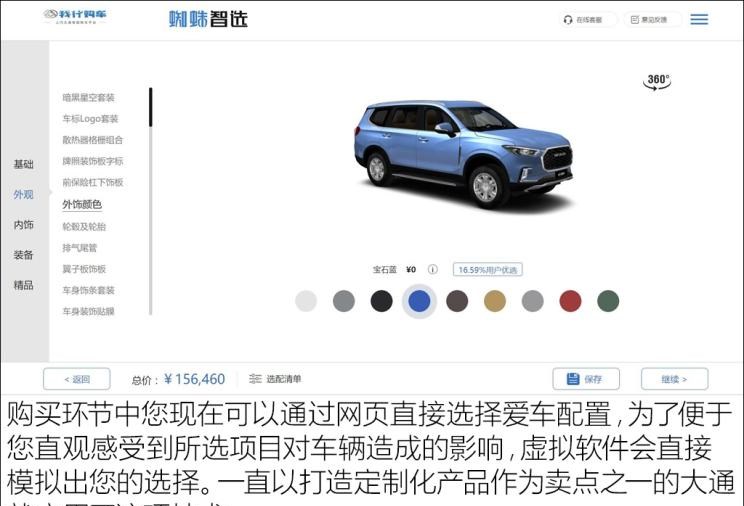Open the 360° rotation view
Image resolution: width=744 pixels, height=506 pixels.
(x=657, y=82)
